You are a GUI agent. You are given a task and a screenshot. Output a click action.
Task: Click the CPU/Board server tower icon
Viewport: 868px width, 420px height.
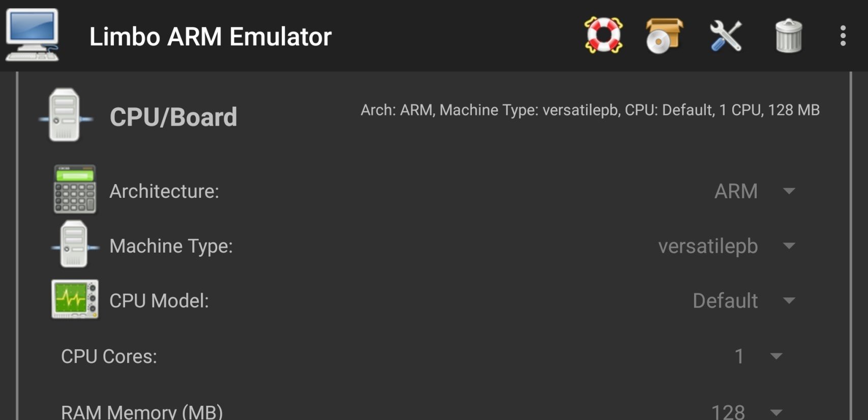coord(65,115)
